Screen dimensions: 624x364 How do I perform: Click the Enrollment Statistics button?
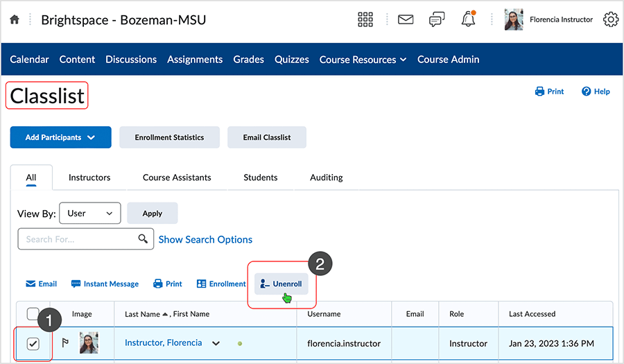click(x=170, y=137)
